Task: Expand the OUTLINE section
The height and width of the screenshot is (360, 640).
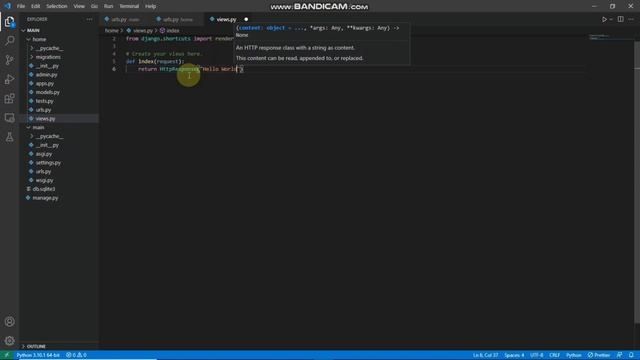Action: coord(36,347)
